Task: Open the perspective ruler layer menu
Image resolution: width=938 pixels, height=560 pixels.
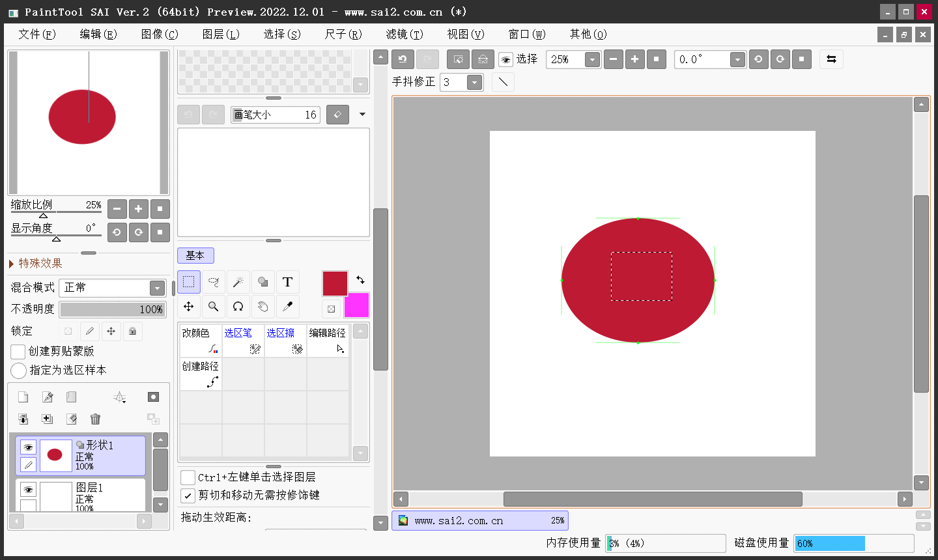Action: 120,397
